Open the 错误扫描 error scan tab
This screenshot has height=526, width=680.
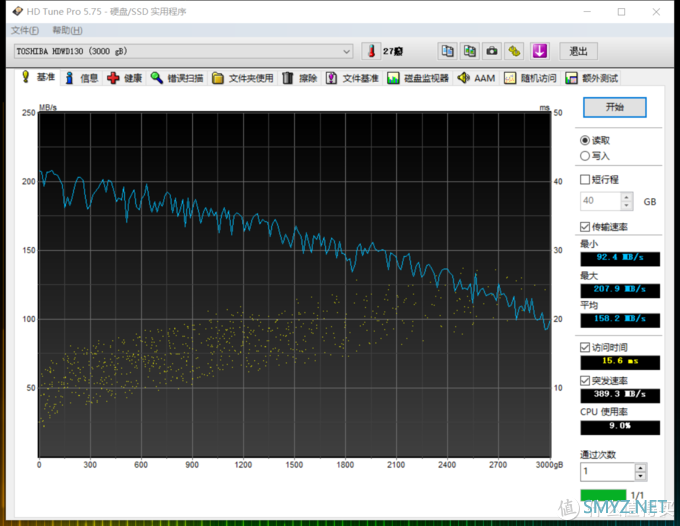pos(177,78)
